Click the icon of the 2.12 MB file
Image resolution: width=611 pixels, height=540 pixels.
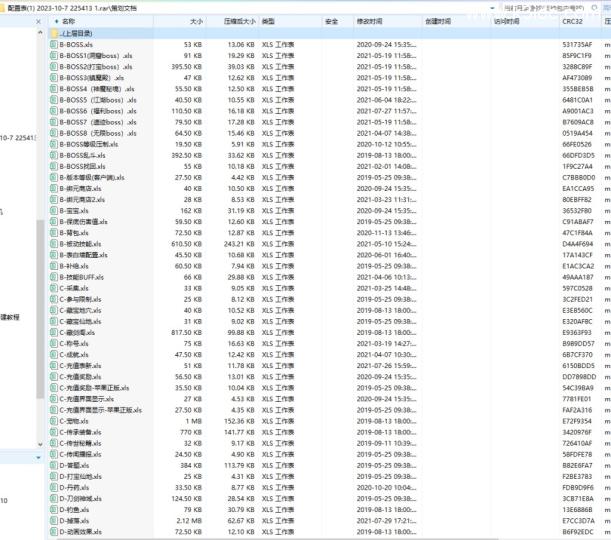pyautogui.click(x=54, y=521)
